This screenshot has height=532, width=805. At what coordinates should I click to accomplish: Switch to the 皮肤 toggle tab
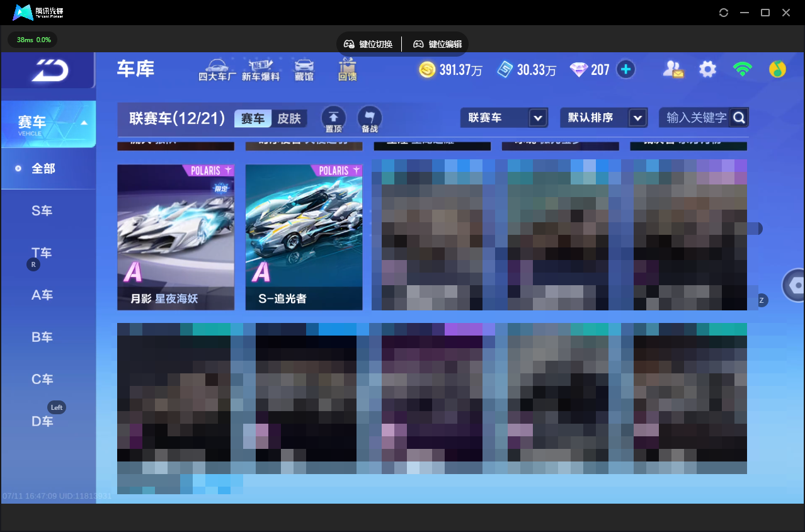[x=289, y=118]
